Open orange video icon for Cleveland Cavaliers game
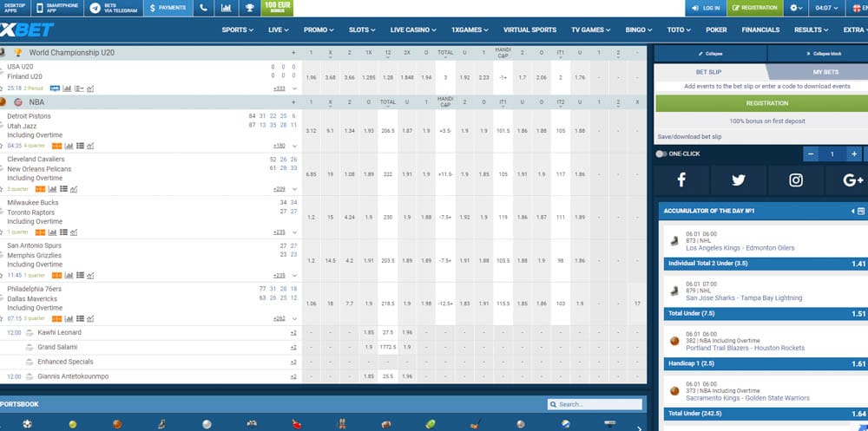The height and width of the screenshot is (431, 868). [x=41, y=189]
